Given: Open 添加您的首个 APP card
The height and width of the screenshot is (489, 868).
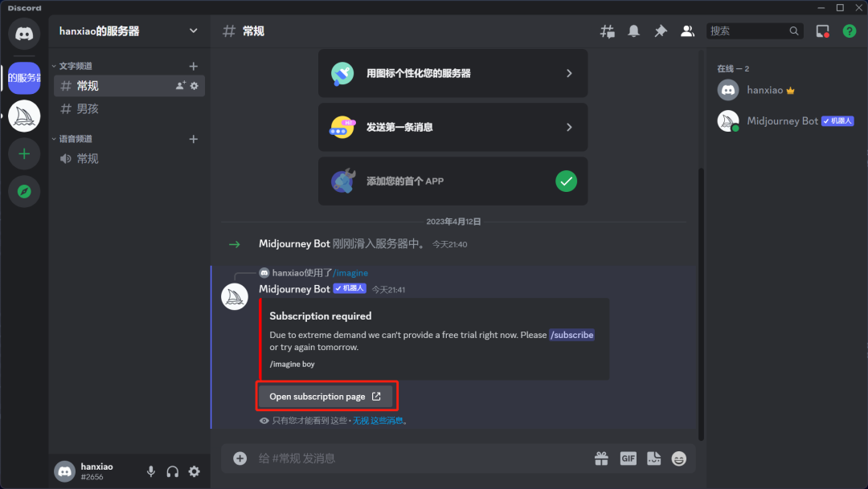Looking at the screenshot, I should click(x=452, y=181).
